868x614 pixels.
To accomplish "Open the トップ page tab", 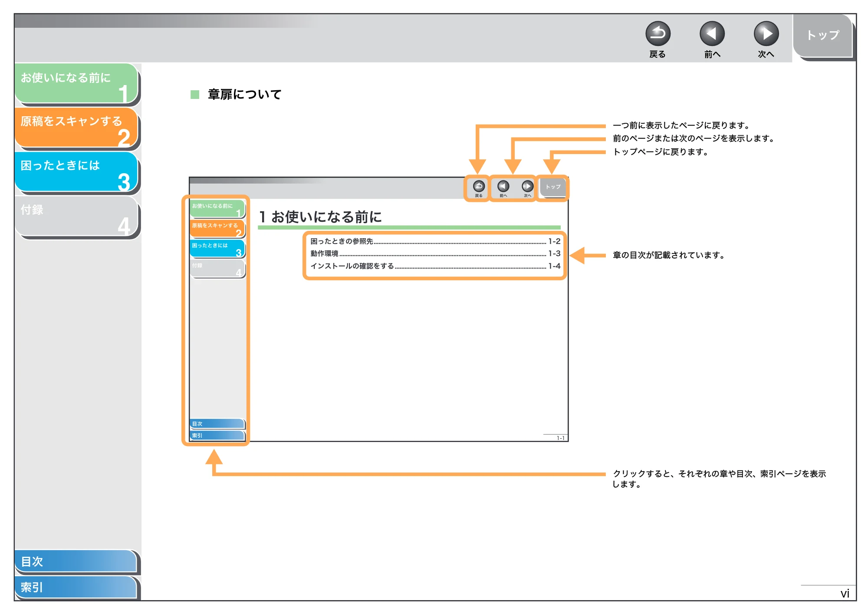I will point(822,36).
